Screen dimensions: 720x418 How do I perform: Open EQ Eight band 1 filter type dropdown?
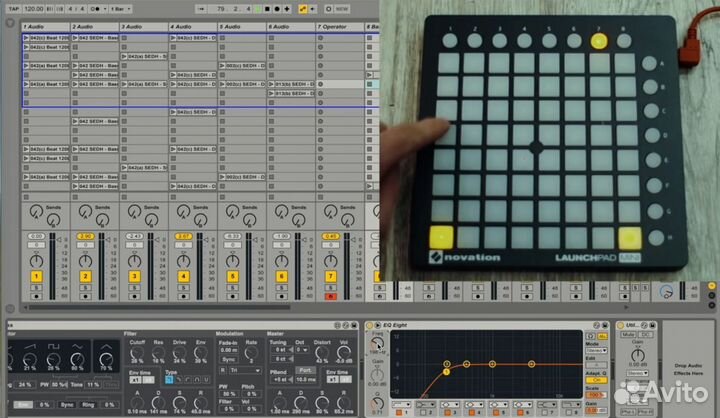tap(401, 405)
